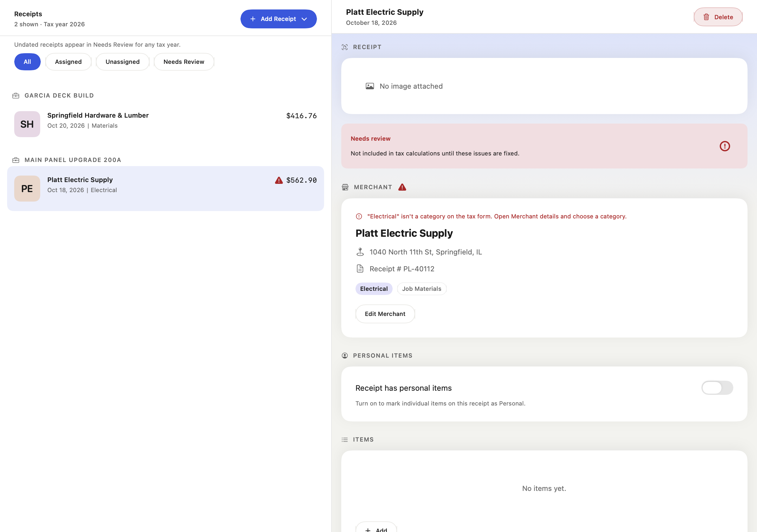Image resolution: width=757 pixels, height=532 pixels.
Task: Click the document icon by Receipt number
Action: 360,269
